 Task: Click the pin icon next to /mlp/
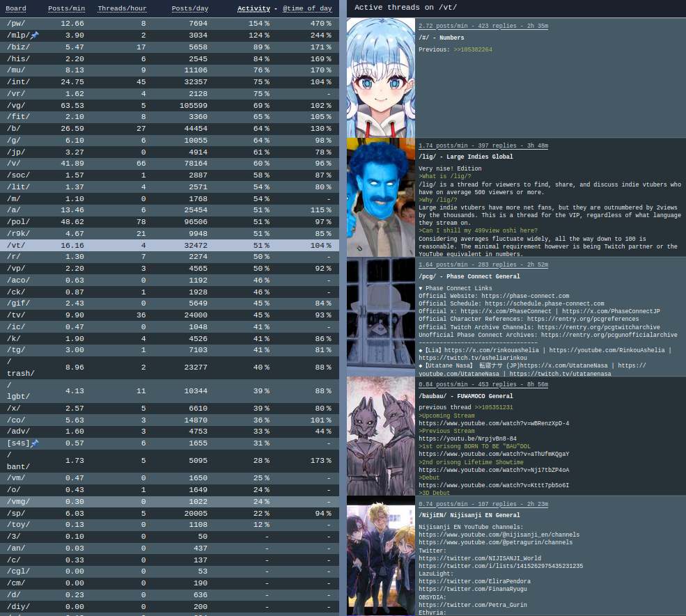(35, 35)
